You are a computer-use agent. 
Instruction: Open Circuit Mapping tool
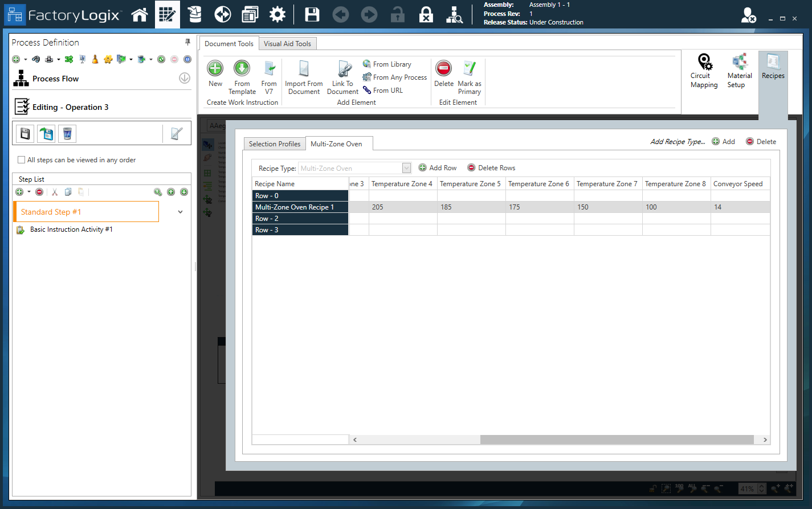point(704,71)
